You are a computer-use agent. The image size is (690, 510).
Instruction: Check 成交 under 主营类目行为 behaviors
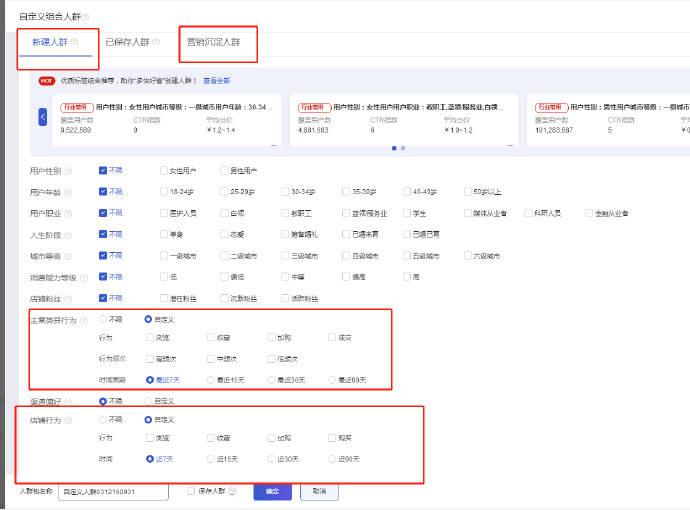(332, 338)
